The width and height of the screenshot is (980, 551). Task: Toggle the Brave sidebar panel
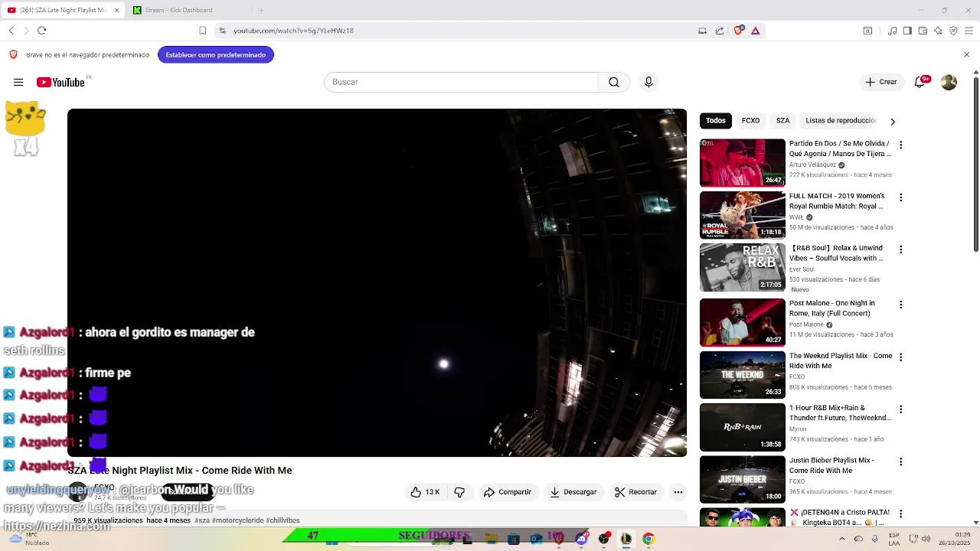pyautogui.click(x=907, y=31)
